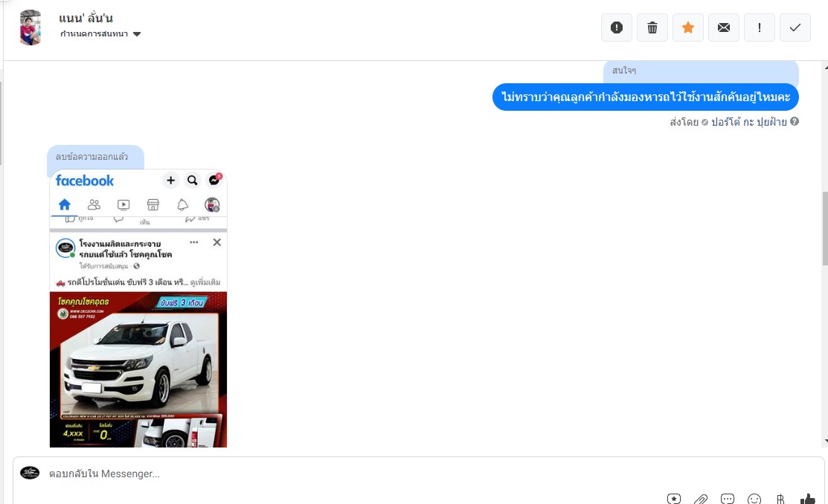Delete conversation with the trash icon
The width and height of the screenshot is (828, 504).
[652, 28]
